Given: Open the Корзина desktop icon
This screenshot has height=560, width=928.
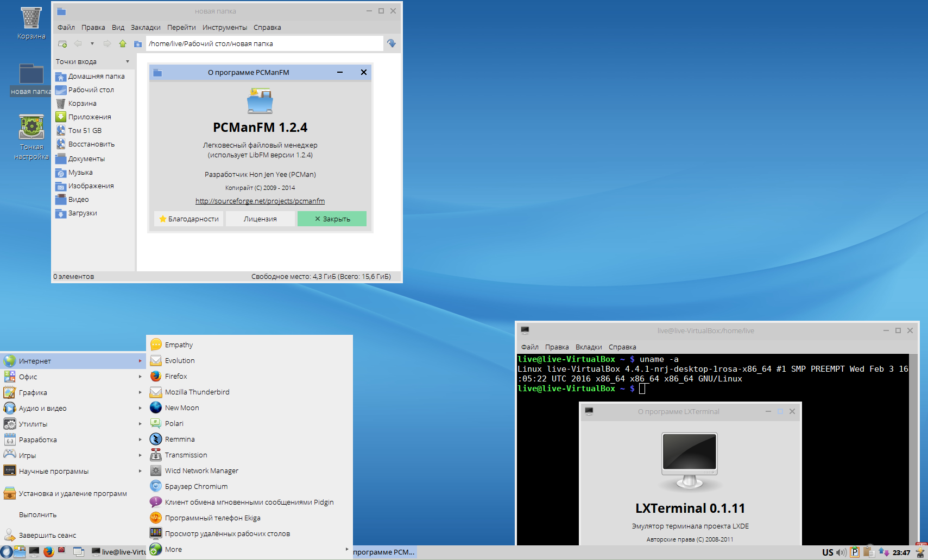Looking at the screenshot, I should 31,23.
